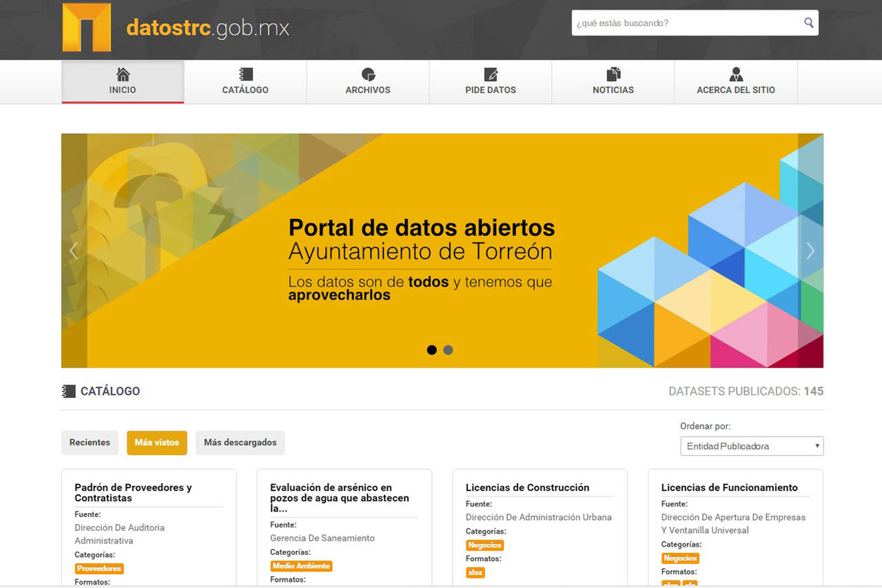Click the notebook icon above Catálogo
Screen dimensions: 882x588
click(245, 74)
